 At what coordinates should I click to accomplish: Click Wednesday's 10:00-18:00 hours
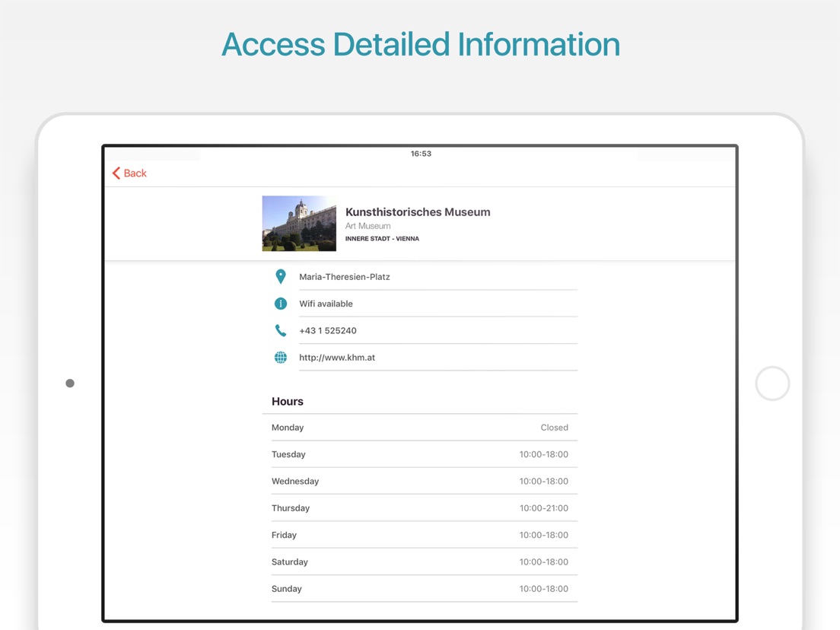pyautogui.click(x=544, y=481)
